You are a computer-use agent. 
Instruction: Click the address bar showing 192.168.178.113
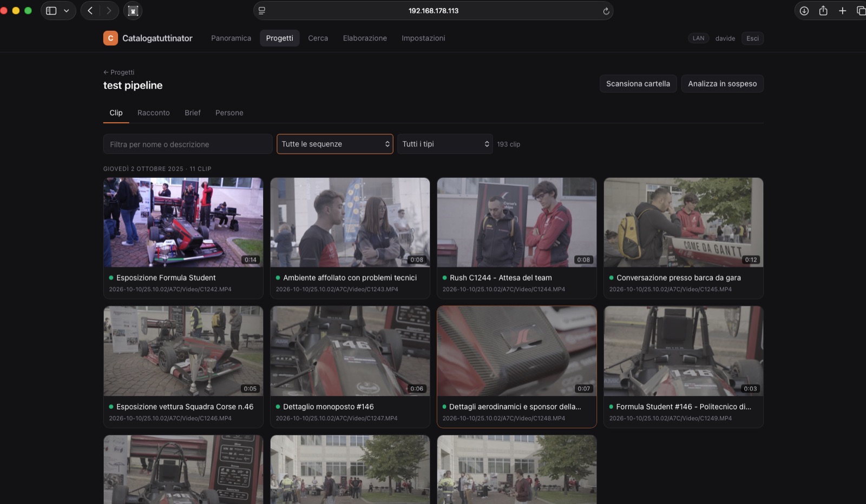click(434, 11)
